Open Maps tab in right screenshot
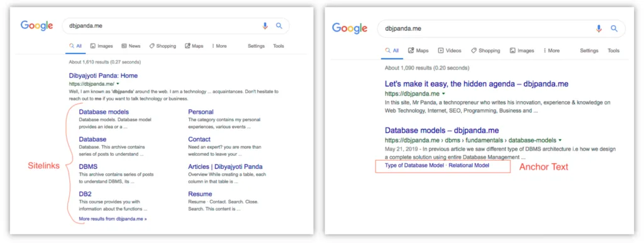Image resolution: width=644 pixels, height=243 pixels. tap(418, 50)
